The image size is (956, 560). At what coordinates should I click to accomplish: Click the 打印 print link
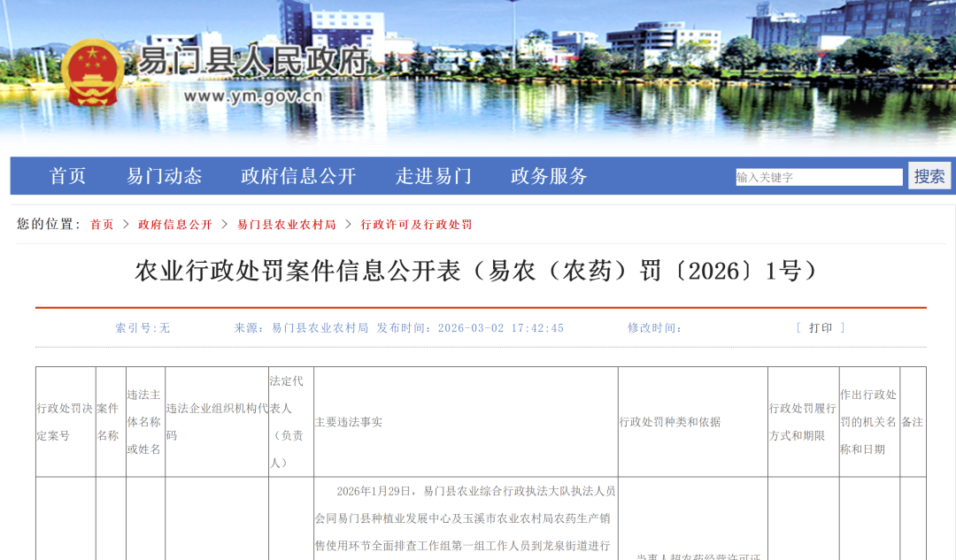pyautogui.click(x=821, y=328)
